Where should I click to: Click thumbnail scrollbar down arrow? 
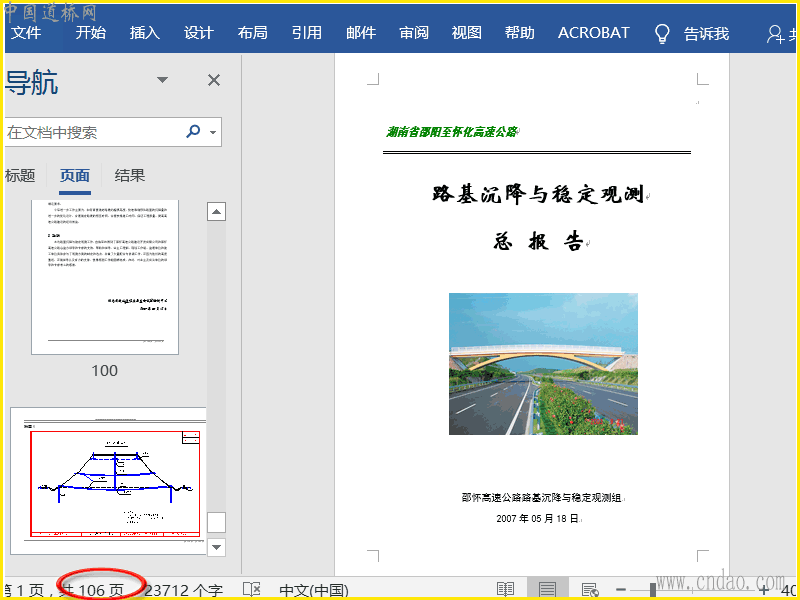[216, 547]
